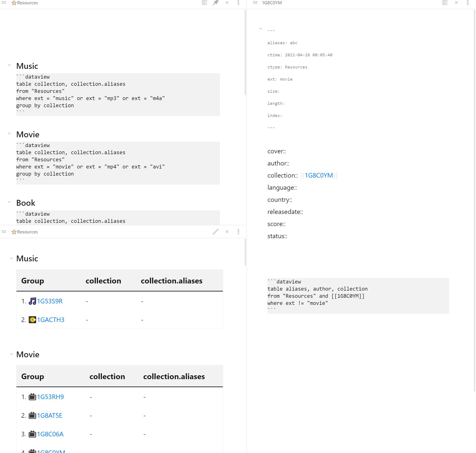Collapse the Movie section heading
The image size is (476, 453).
pyautogui.click(x=9, y=133)
